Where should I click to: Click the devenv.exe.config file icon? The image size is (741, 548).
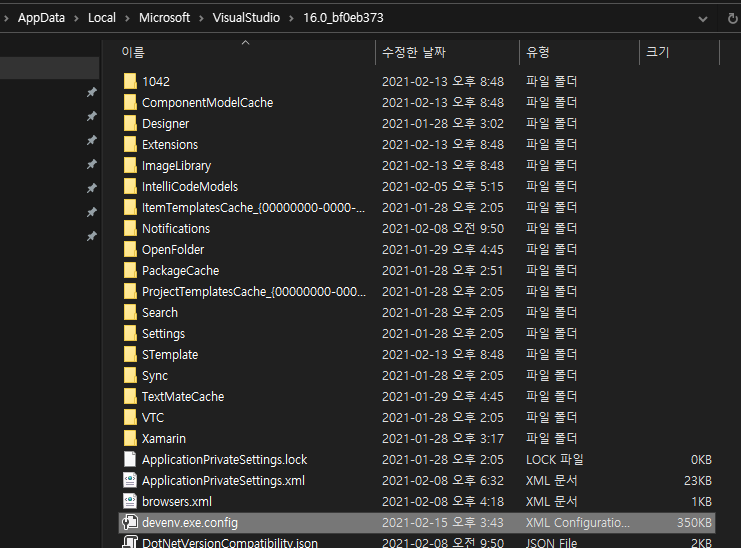[130, 522]
